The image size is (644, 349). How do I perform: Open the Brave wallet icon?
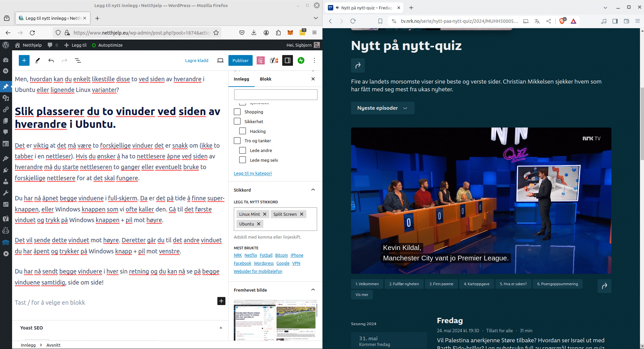coord(627,21)
